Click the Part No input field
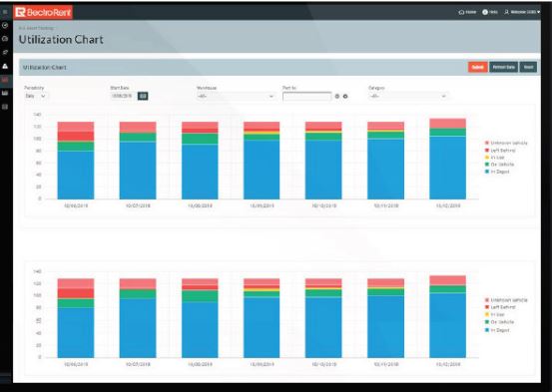The height and width of the screenshot is (392, 552). click(307, 97)
